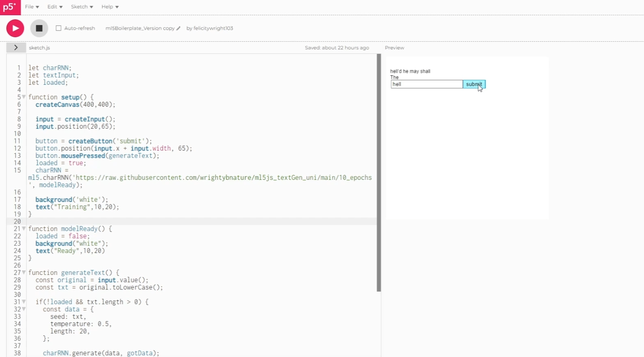Open the Edit menu
The width and height of the screenshot is (644, 357).
[x=55, y=7]
